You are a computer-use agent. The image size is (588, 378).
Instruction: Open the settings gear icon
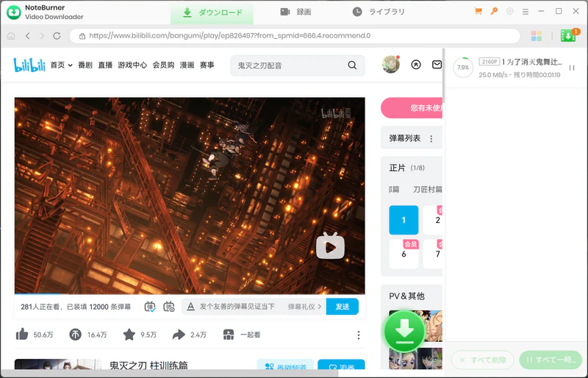click(x=509, y=11)
